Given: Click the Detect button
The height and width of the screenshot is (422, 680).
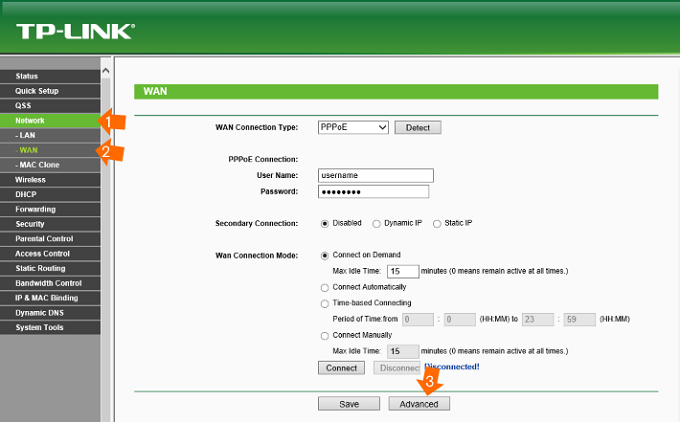Looking at the screenshot, I should [417, 128].
